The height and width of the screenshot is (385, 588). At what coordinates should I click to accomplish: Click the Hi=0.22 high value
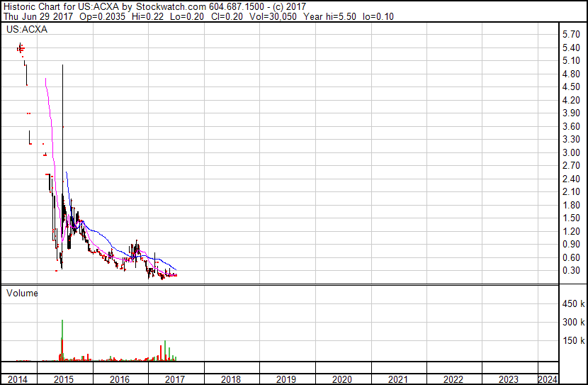(x=148, y=16)
